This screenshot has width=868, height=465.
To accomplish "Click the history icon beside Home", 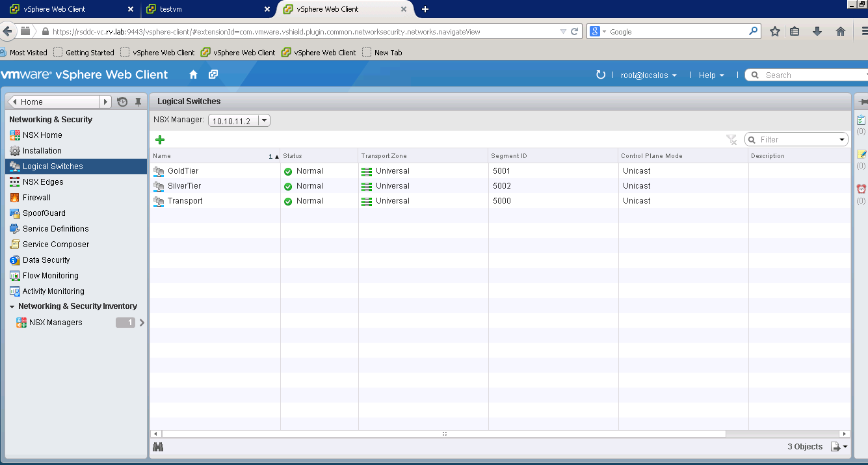I will coord(122,102).
